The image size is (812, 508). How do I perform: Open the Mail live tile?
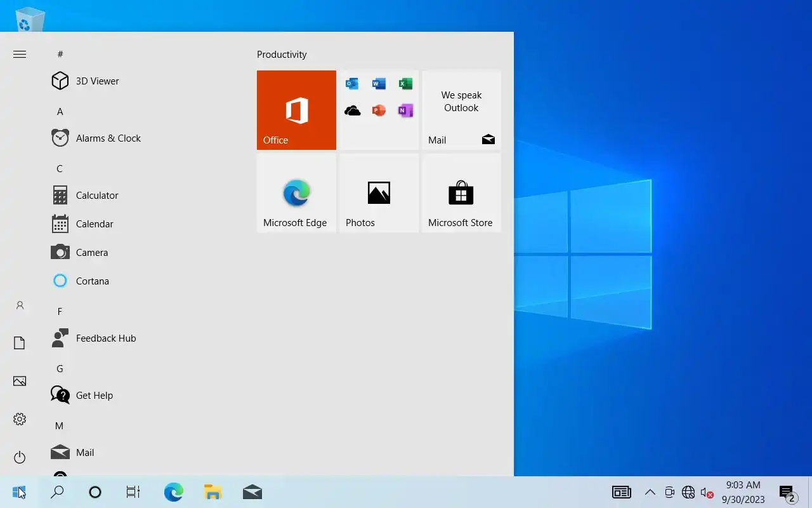click(461, 110)
